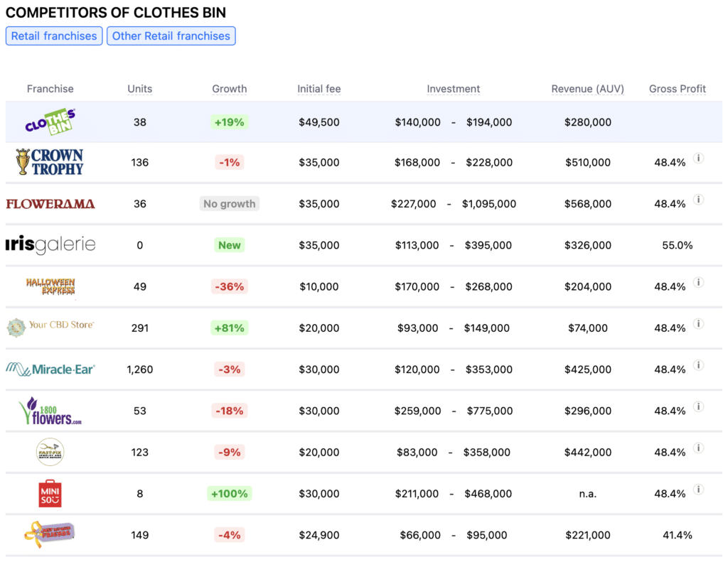Click the n.a. revenue cell
Image resolution: width=728 pixels, height=567 pixels.
pyautogui.click(x=587, y=494)
